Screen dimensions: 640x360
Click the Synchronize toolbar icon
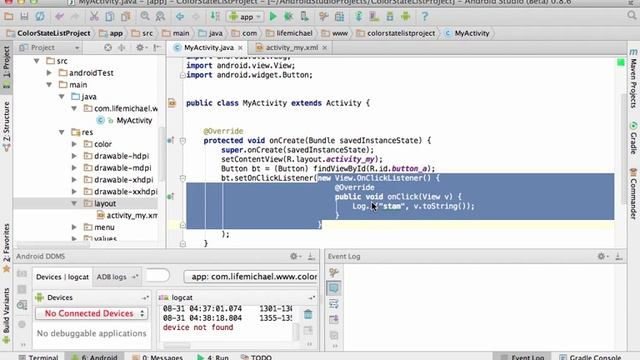40,17
